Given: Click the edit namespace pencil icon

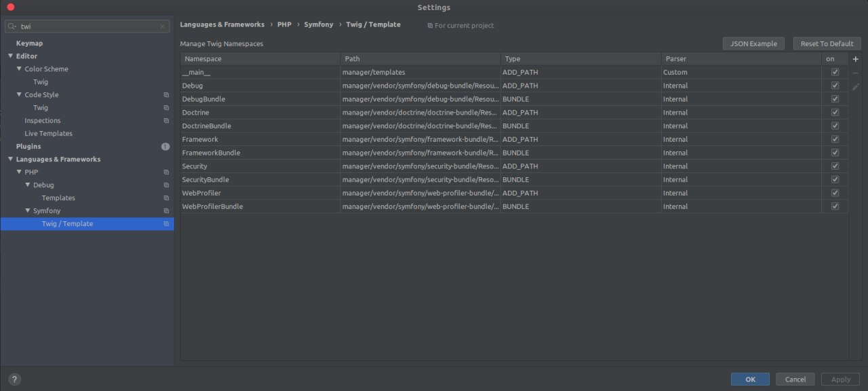Looking at the screenshot, I should tap(855, 87).
